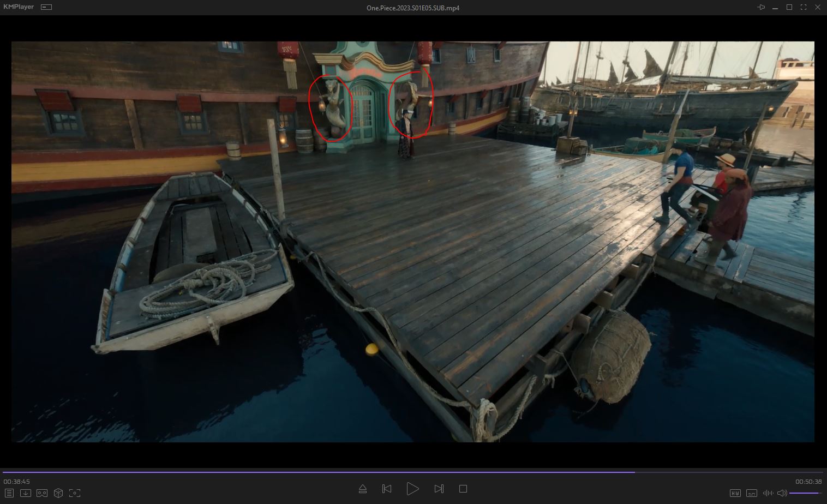This screenshot has height=504, width=827.
Task: Stop video playback
Action: [x=463, y=489]
